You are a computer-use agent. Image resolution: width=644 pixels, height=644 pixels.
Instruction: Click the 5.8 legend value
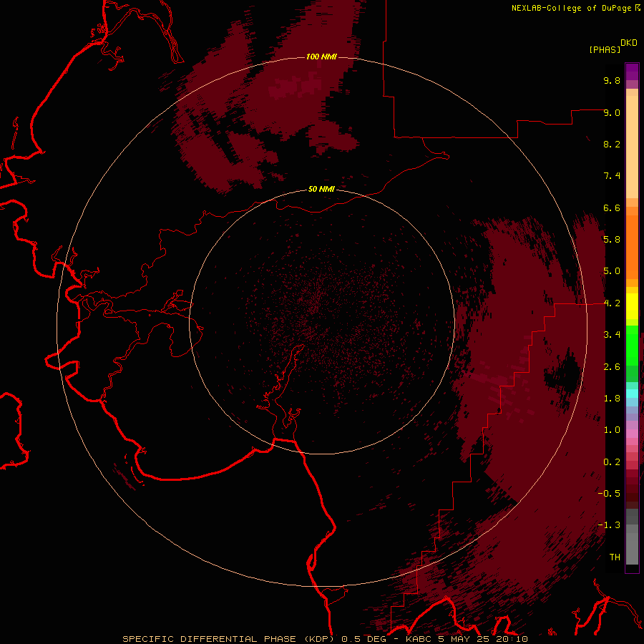(x=612, y=240)
